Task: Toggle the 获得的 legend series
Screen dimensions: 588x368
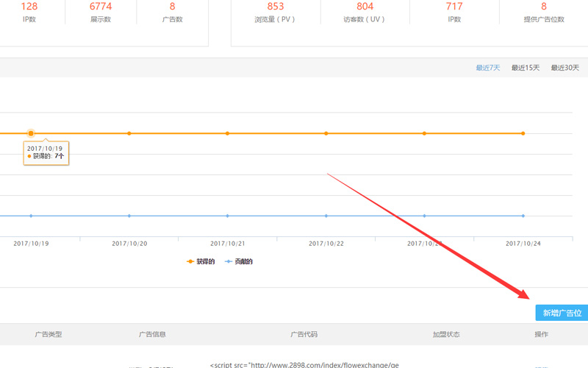Action: click(200, 261)
